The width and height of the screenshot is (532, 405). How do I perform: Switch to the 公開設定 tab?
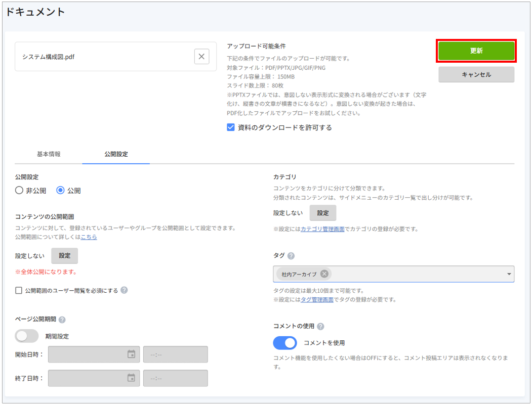[x=116, y=154]
